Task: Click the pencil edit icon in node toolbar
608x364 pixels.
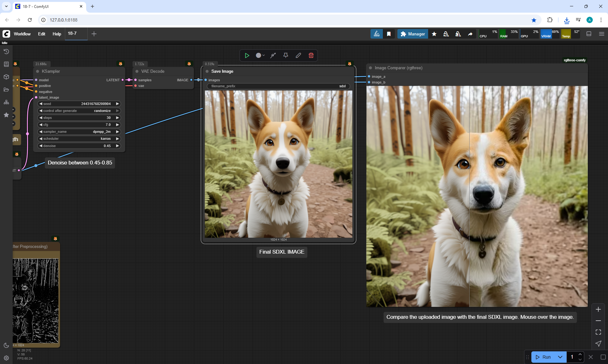Action: 298,55
